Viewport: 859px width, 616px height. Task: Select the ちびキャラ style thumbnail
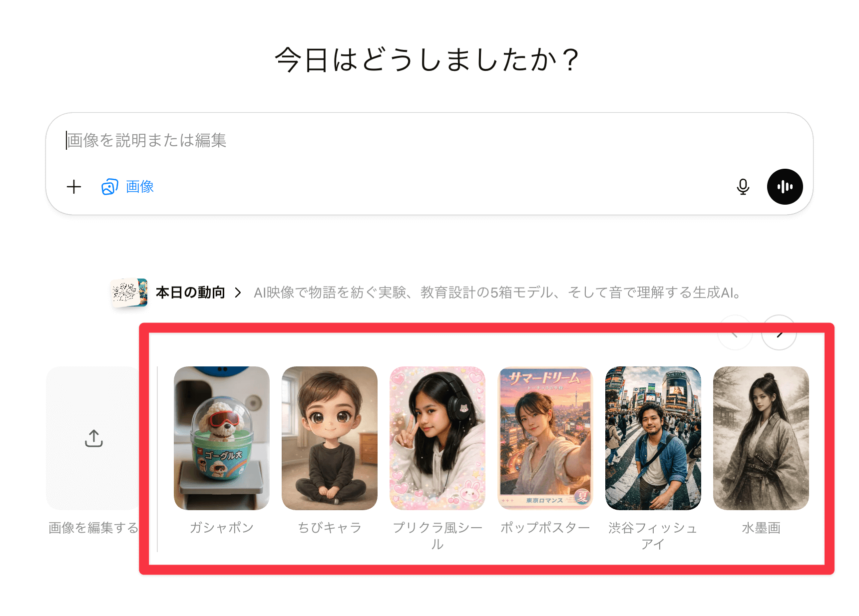[330, 438]
